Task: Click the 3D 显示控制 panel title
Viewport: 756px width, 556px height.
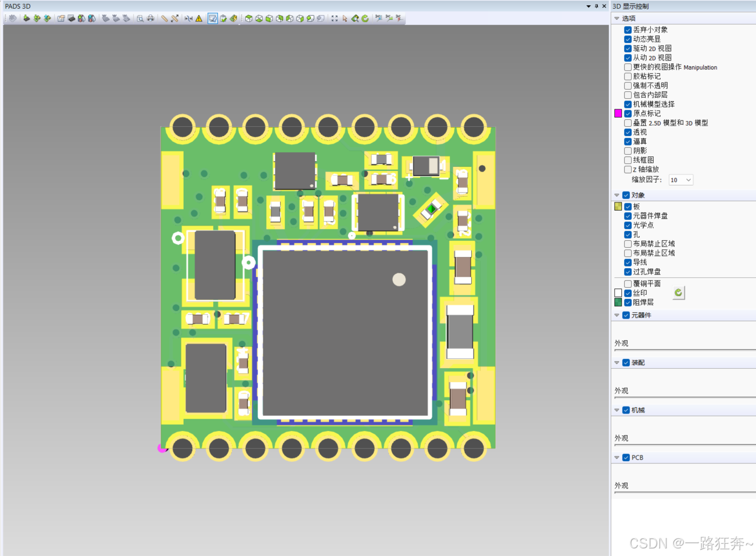Action: [x=630, y=6]
